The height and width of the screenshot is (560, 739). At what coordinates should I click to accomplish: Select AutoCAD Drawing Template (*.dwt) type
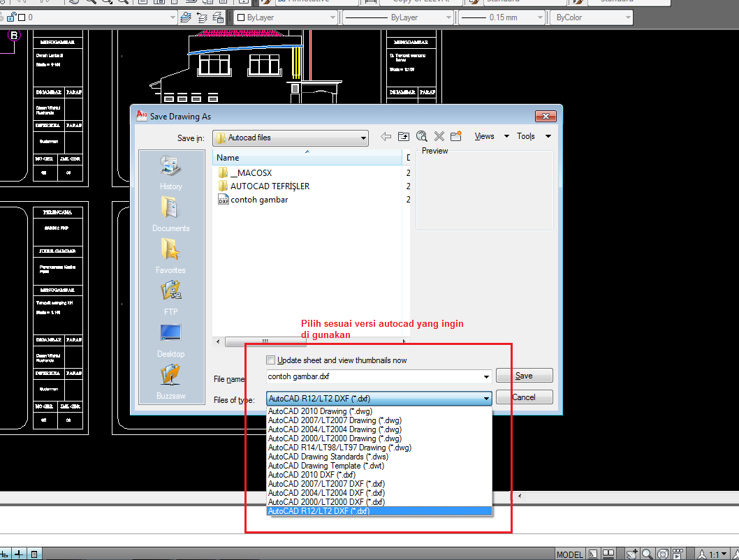(x=379, y=465)
